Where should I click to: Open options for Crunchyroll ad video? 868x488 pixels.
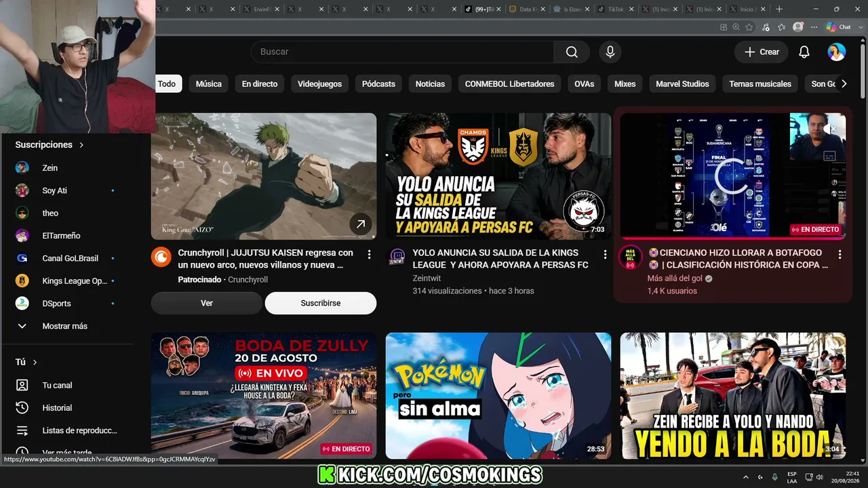[369, 254]
